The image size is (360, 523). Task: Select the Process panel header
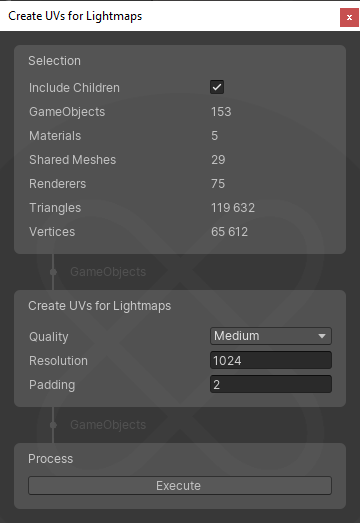pyautogui.click(x=50, y=459)
